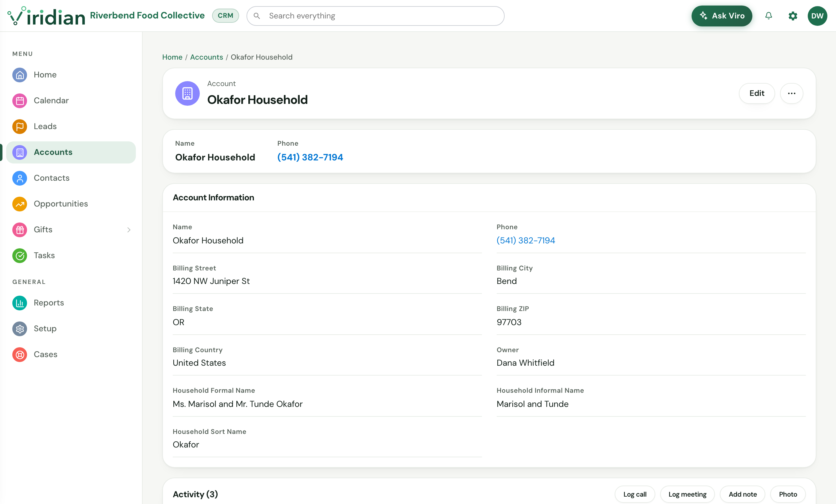
Task: Click the Setup gear icon in sidebar
Action: [20, 329]
